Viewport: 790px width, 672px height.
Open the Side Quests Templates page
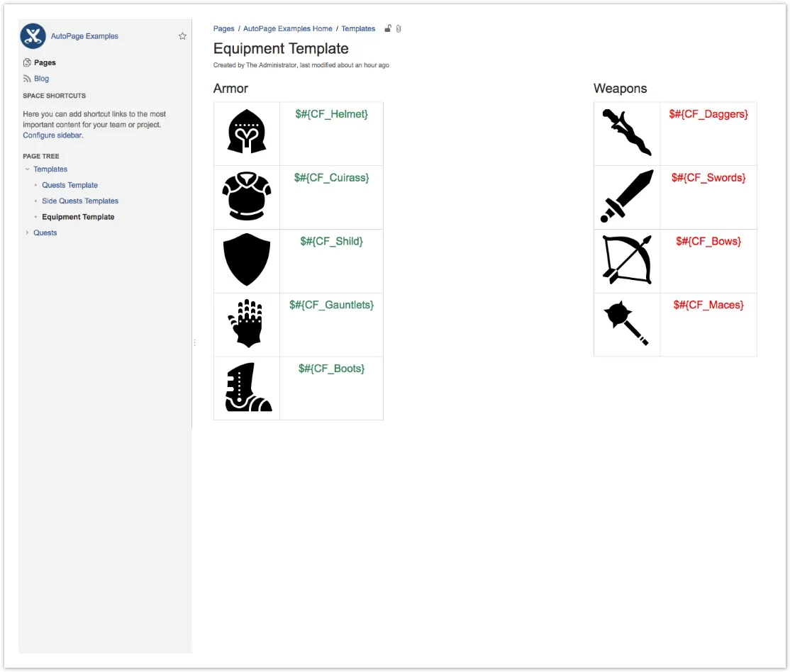coord(80,201)
